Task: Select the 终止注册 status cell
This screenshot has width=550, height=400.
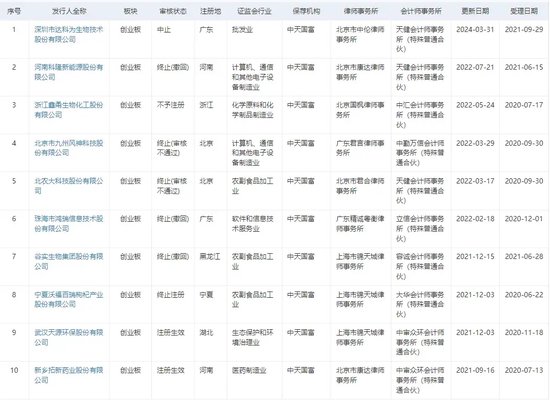Action: 170,295
